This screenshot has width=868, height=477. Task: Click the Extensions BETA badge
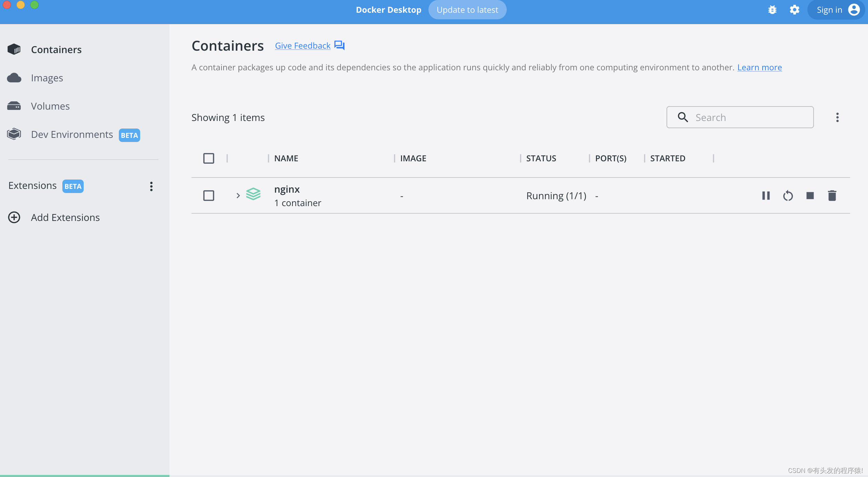73,186
